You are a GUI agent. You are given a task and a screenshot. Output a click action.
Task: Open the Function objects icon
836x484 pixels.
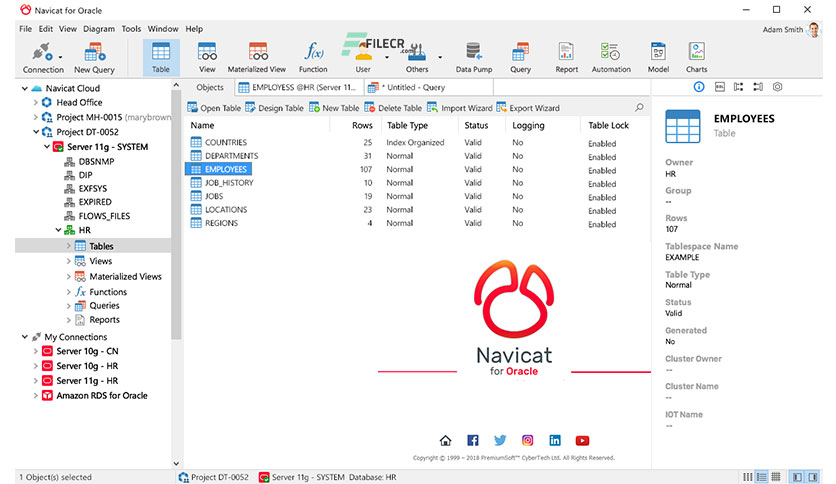point(314,58)
